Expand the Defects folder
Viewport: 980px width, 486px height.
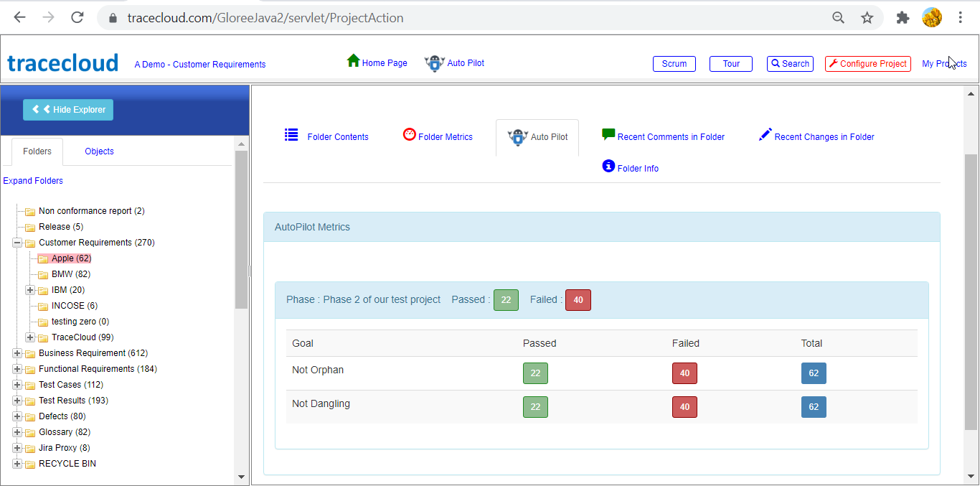[x=17, y=416]
